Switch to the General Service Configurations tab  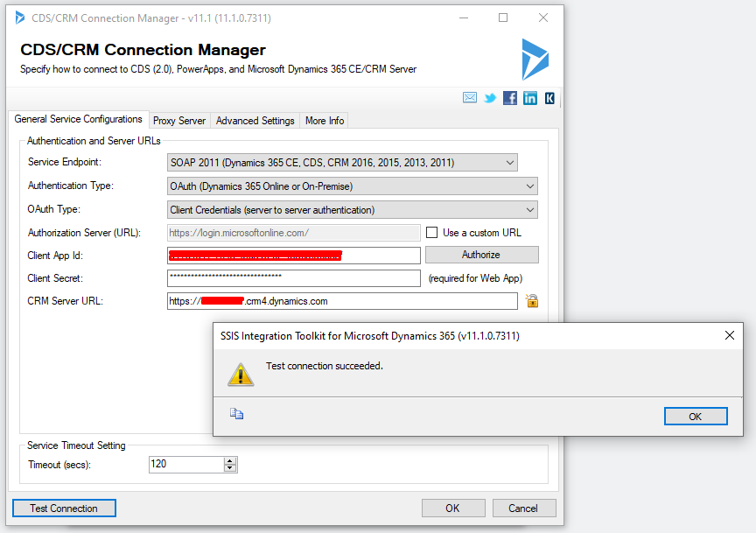[78, 119]
